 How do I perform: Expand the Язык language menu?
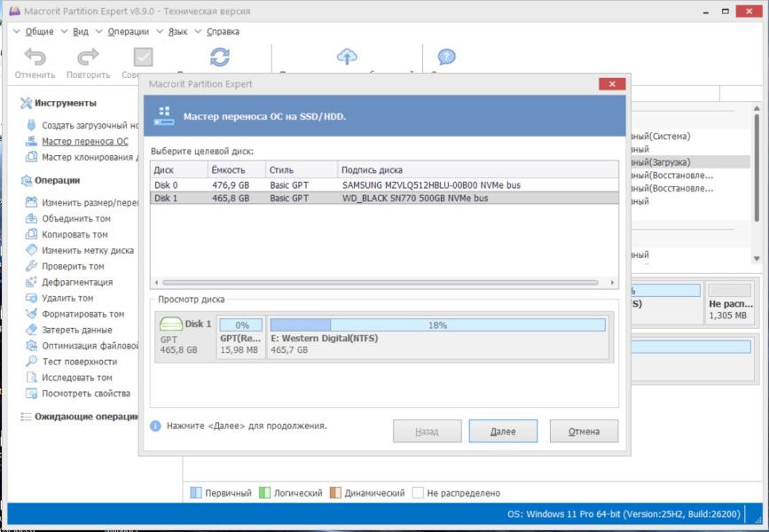coord(177,32)
